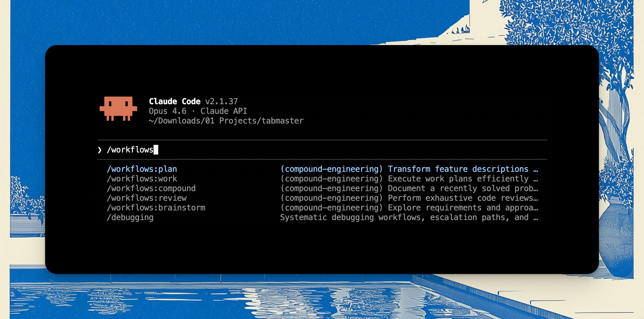
Task: Select the /workflows:plan command
Action: click(142, 169)
